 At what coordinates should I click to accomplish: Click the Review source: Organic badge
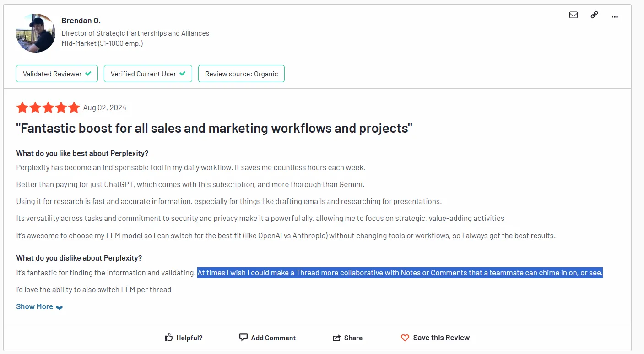click(241, 74)
